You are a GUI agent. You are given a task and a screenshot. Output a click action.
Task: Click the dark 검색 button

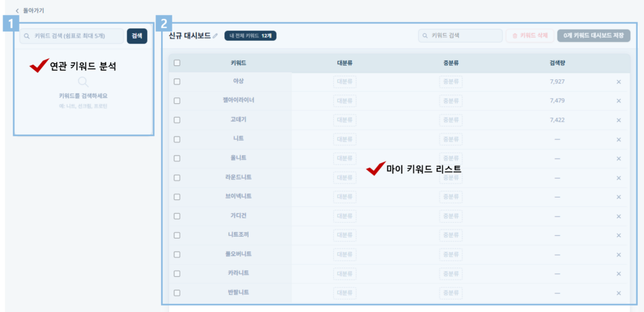click(x=137, y=36)
